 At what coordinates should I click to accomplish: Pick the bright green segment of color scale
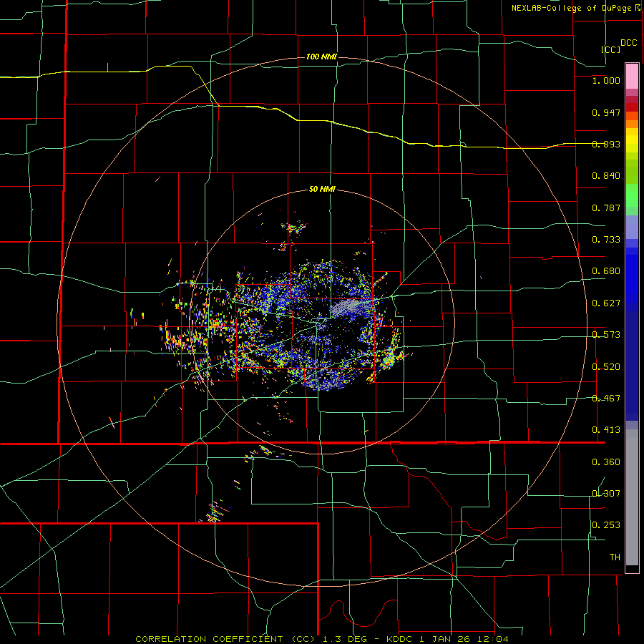coord(632,195)
